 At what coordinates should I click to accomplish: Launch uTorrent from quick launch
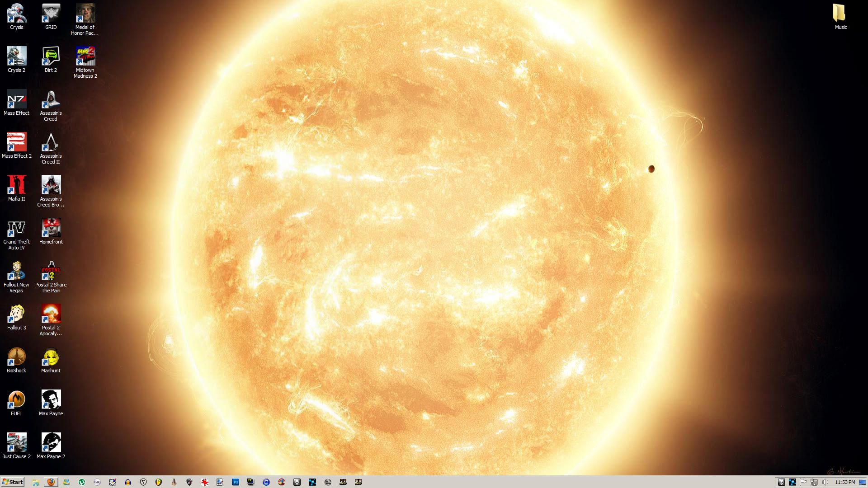(82, 482)
